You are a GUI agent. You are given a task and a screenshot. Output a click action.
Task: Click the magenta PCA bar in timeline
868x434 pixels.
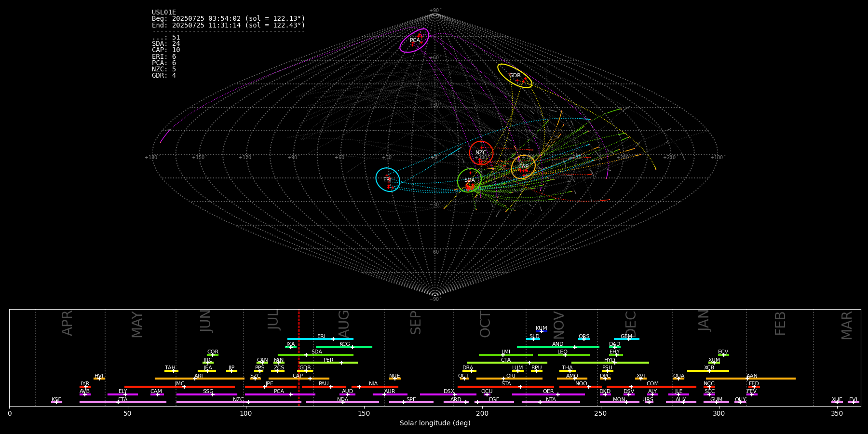(x=280, y=394)
